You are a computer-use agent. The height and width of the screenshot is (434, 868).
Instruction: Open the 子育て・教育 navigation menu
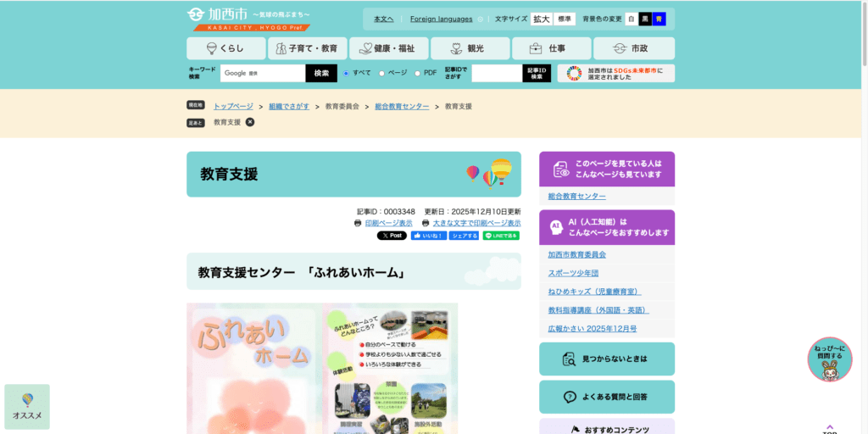coord(307,48)
